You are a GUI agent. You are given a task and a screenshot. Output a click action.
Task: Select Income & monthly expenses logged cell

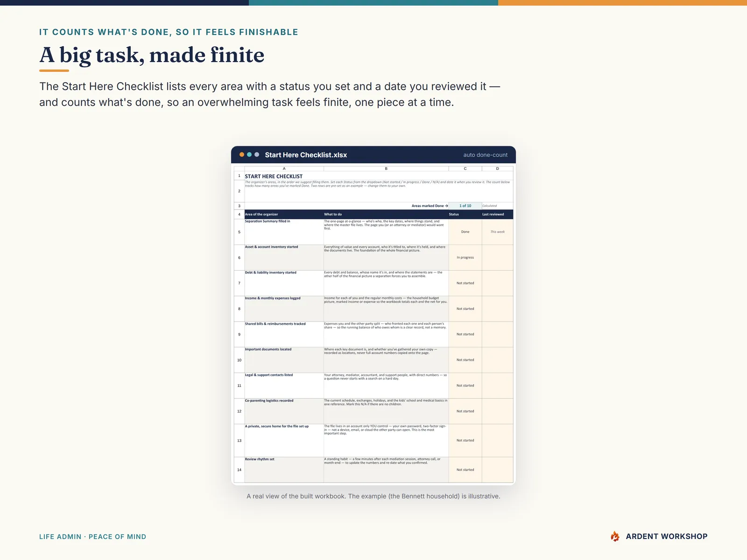[x=284, y=309]
